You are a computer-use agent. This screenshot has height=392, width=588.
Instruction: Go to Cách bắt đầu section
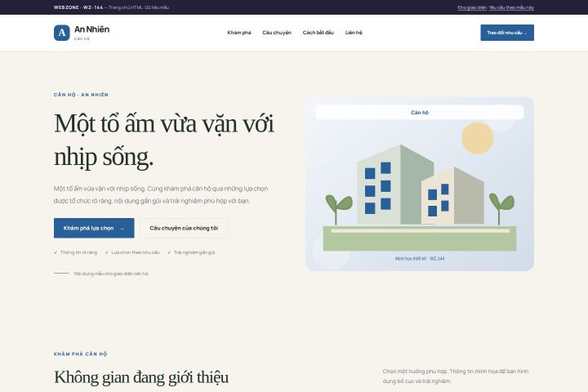tap(318, 33)
